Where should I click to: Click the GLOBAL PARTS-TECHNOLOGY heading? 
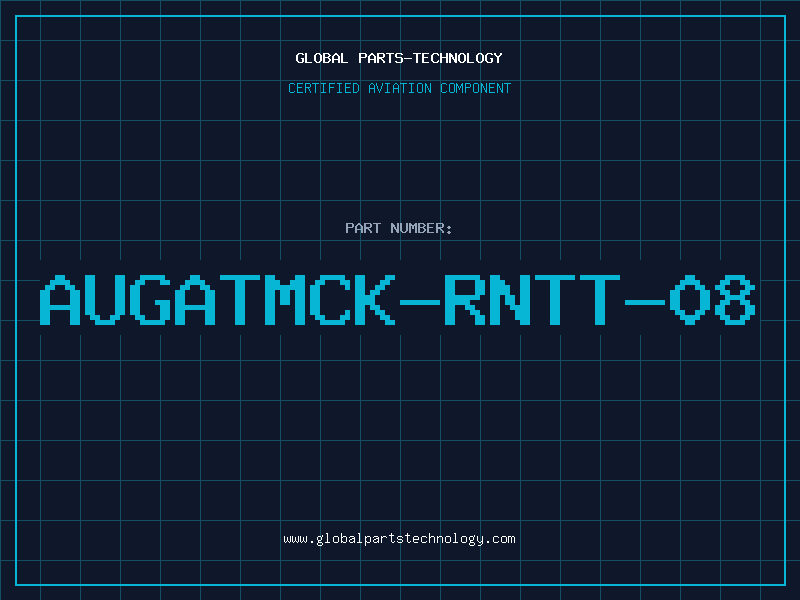pos(399,58)
